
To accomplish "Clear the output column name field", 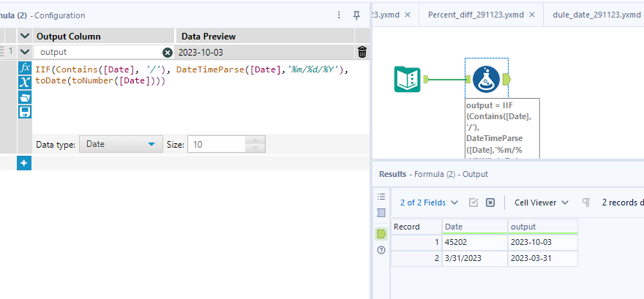I will pyautogui.click(x=167, y=52).
